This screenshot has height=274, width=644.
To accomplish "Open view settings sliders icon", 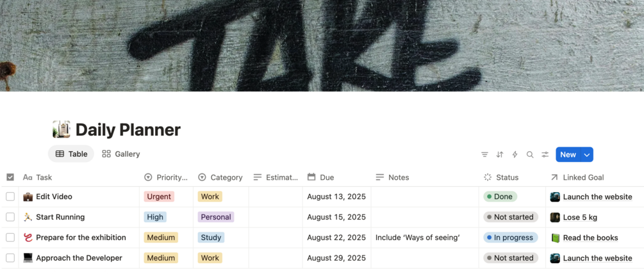I will [545, 155].
